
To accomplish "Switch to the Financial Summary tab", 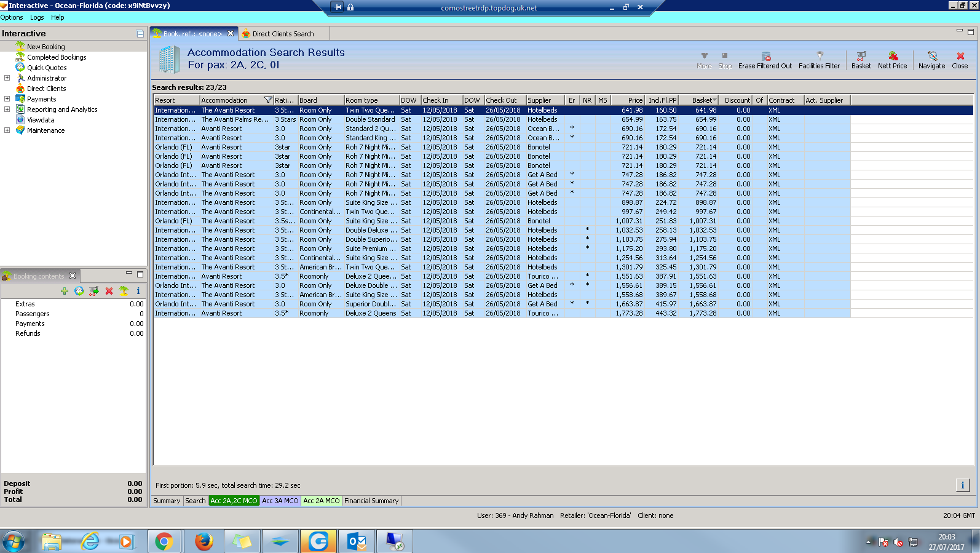I will pyautogui.click(x=371, y=501).
